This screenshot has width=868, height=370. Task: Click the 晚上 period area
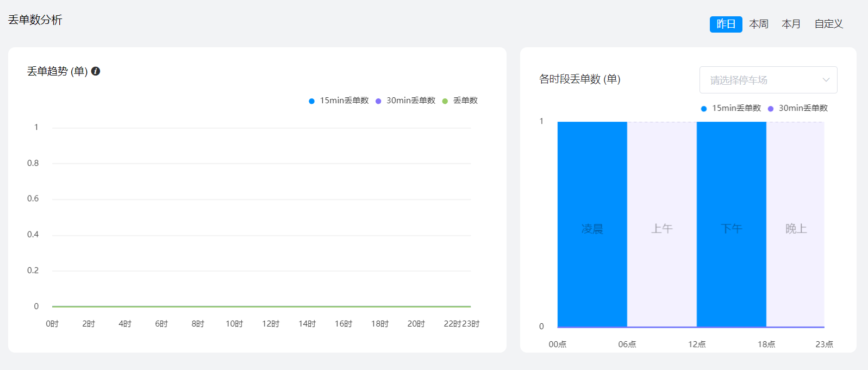[796, 228]
